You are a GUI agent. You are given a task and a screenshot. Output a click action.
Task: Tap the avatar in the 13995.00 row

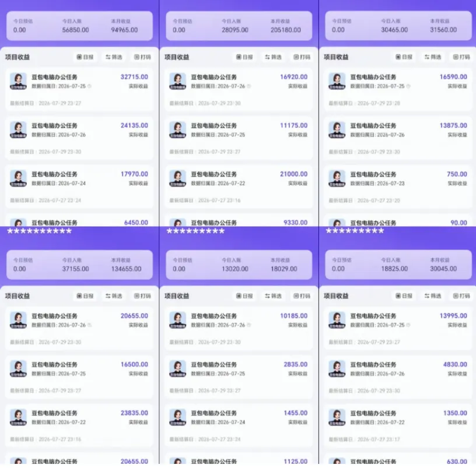coord(337,321)
